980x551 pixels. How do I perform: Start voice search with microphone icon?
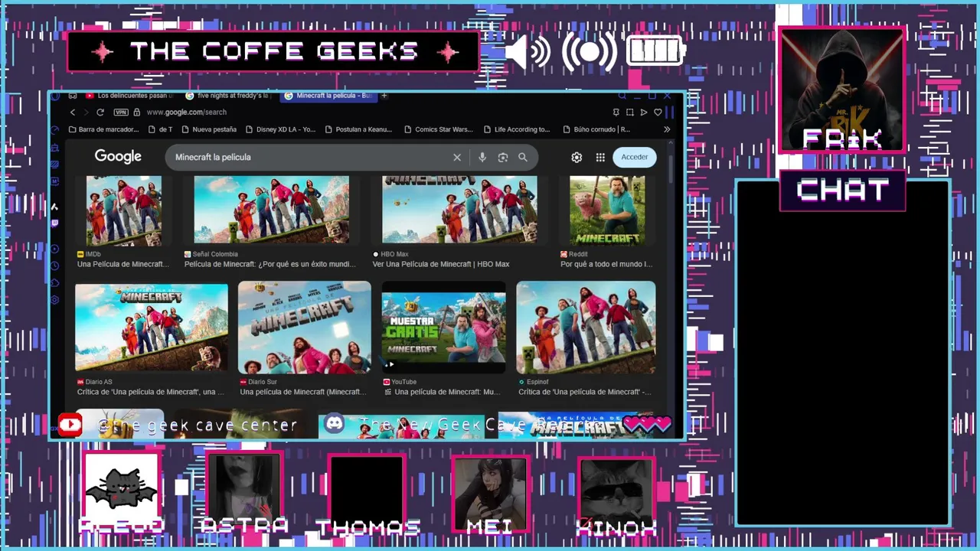pos(482,157)
